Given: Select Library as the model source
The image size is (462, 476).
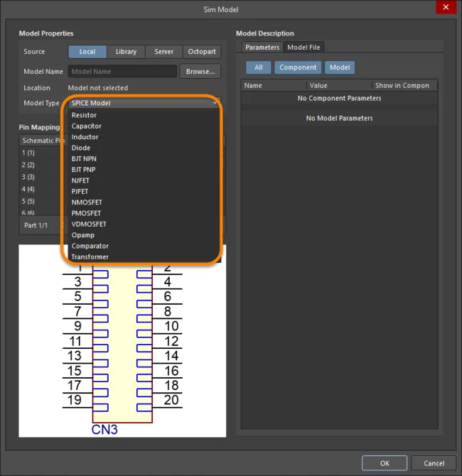Looking at the screenshot, I should point(126,52).
